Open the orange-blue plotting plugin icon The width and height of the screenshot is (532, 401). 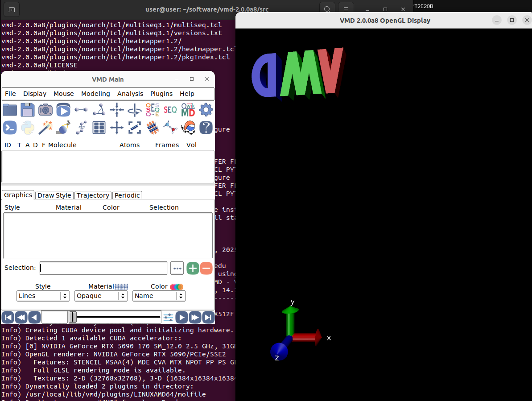tap(188, 128)
